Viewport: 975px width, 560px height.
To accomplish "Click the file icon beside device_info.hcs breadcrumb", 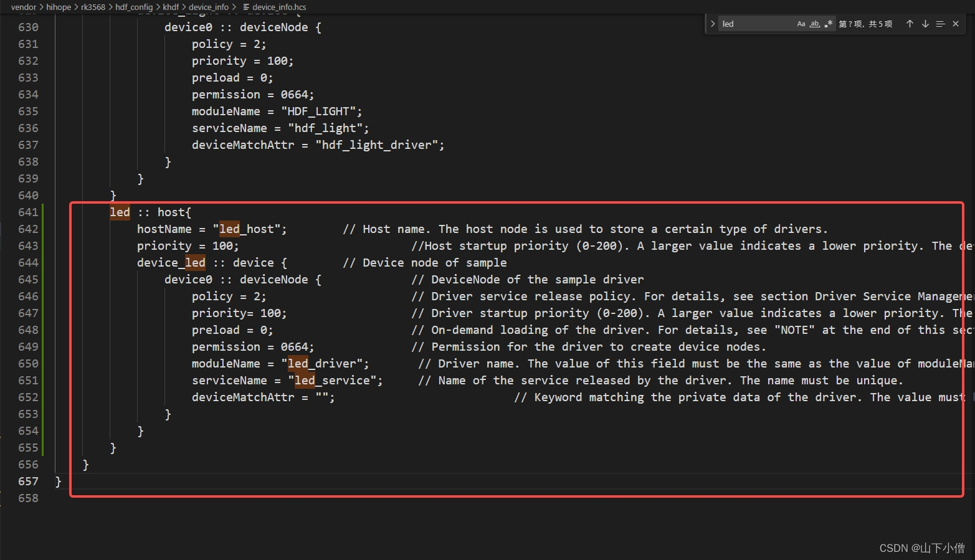I will (x=246, y=7).
